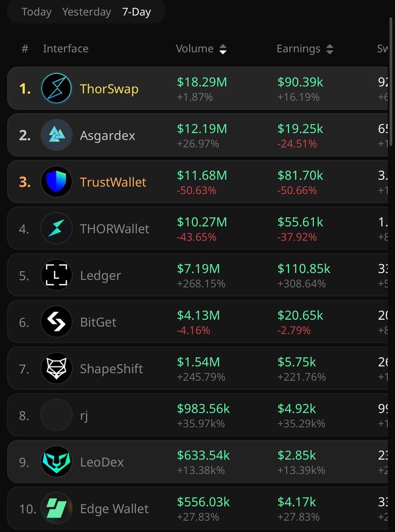Select the 7-Day time range tab
395x532 pixels.
pos(136,12)
